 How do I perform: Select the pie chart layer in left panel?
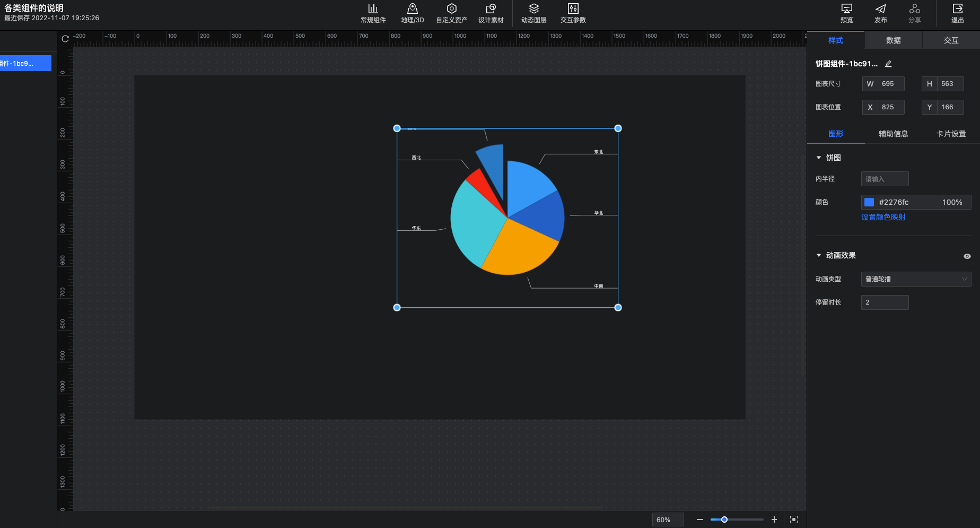pos(25,63)
